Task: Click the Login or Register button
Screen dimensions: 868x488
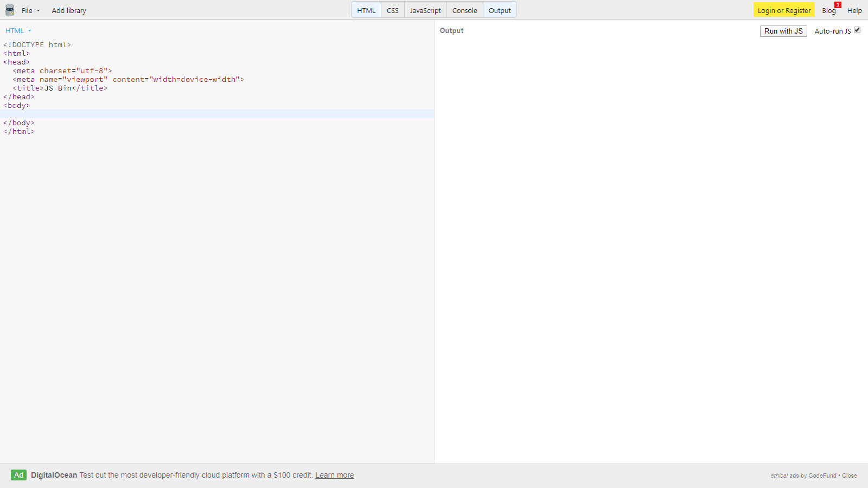Action: point(784,10)
